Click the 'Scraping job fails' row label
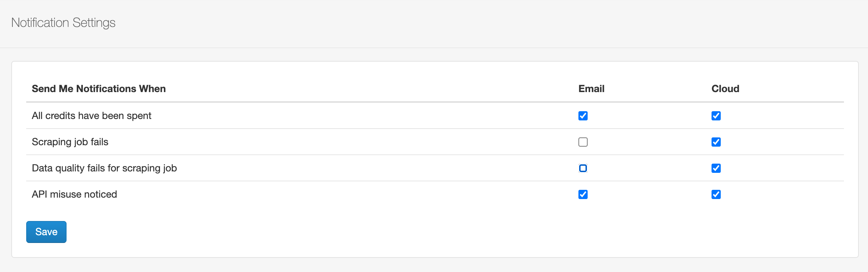Screen dimensions: 868x272 point(70,142)
